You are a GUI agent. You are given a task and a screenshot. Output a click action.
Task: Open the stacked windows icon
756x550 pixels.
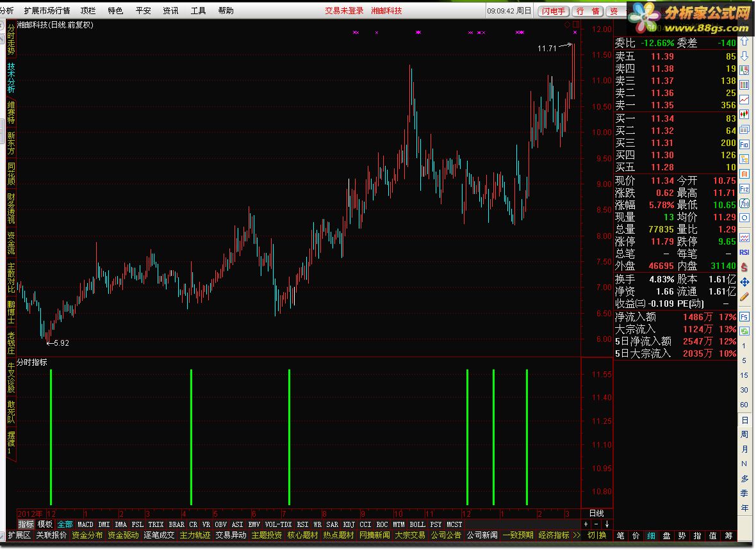tap(744, 130)
